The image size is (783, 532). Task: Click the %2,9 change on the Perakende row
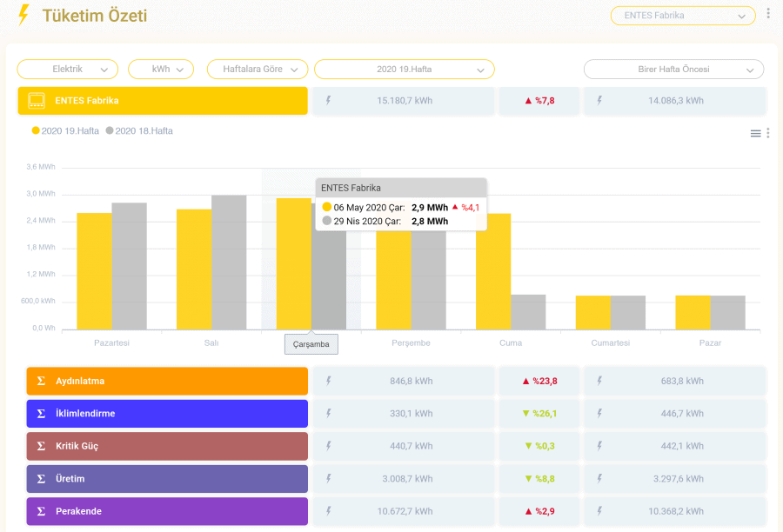click(x=545, y=511)
